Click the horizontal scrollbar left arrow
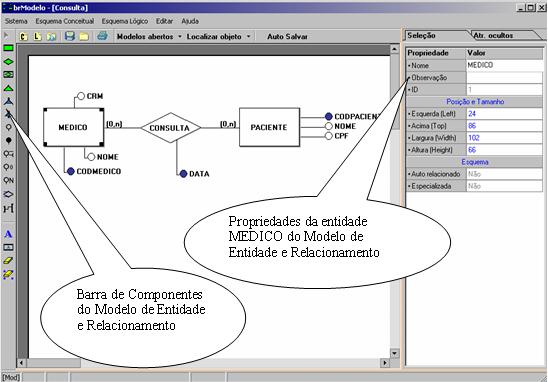 tap(22, 363)
